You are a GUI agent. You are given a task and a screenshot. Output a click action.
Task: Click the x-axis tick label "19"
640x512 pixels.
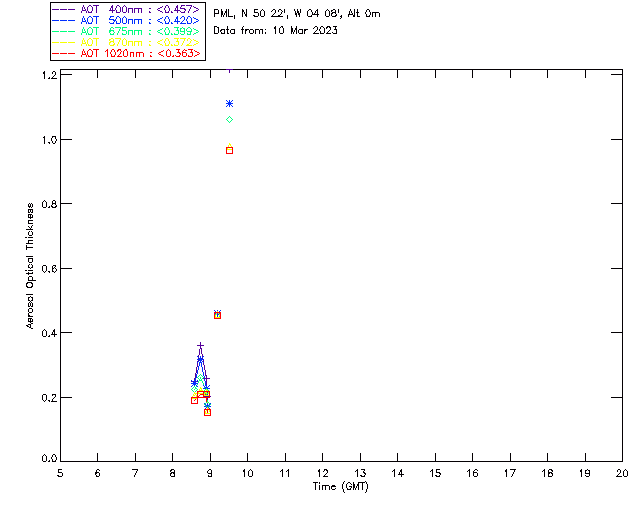point(585,473)
